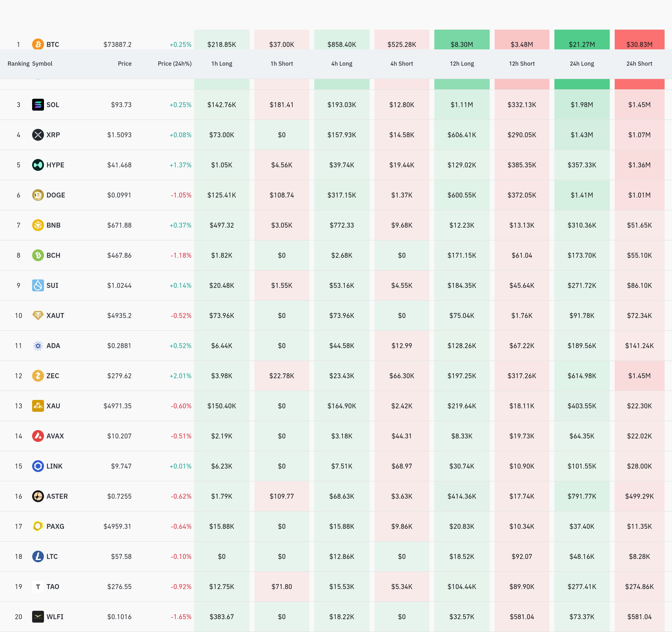This screenshot has height=632, width=672.
Task: Sort table by Price (24h%) header
Action: pyautogui.click(x=174, y=63)
